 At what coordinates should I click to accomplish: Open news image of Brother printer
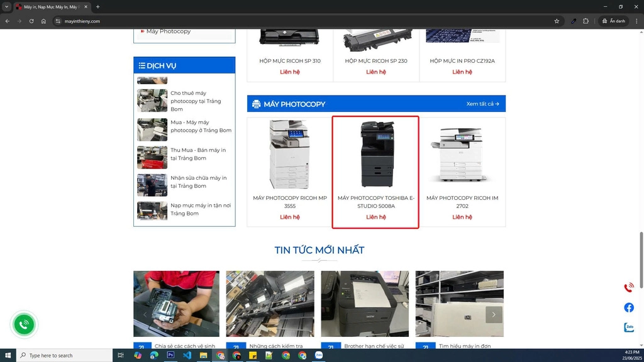tap(365, 304)
